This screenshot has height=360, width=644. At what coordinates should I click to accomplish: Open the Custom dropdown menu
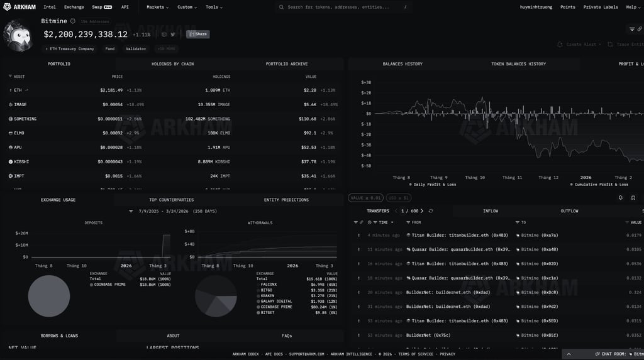(187, 7)
